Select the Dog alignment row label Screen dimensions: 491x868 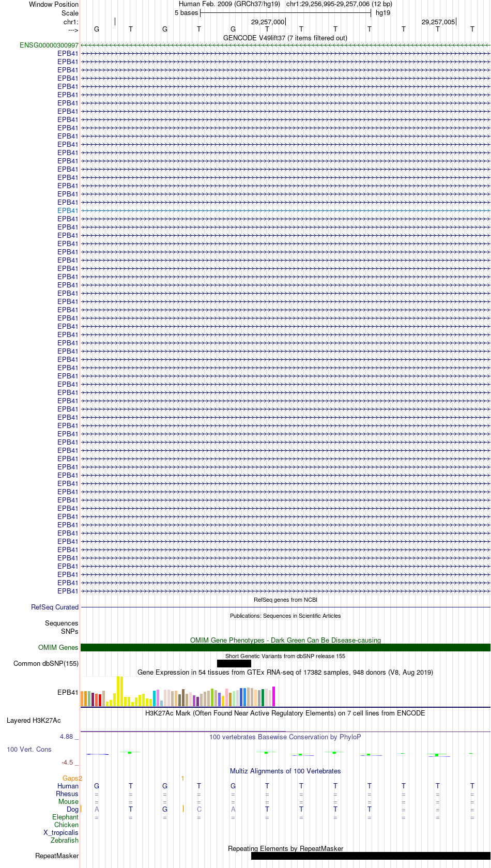point(73,809)
